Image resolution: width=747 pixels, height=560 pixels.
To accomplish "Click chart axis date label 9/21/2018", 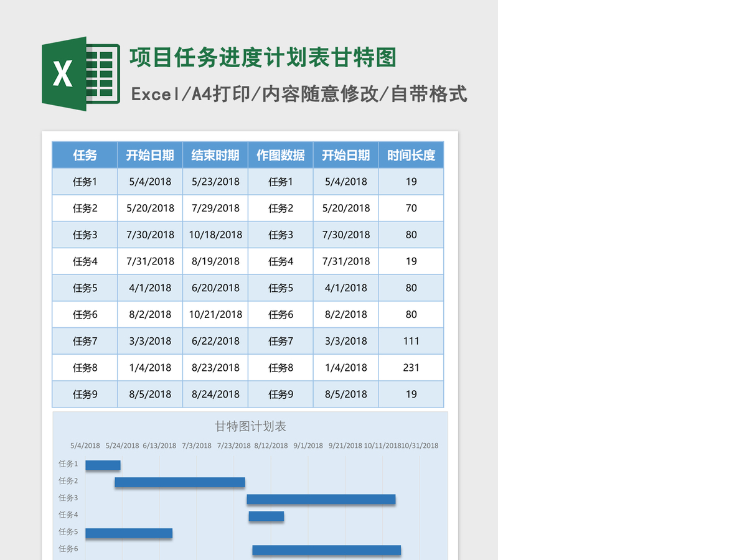I will pos(345,446).
